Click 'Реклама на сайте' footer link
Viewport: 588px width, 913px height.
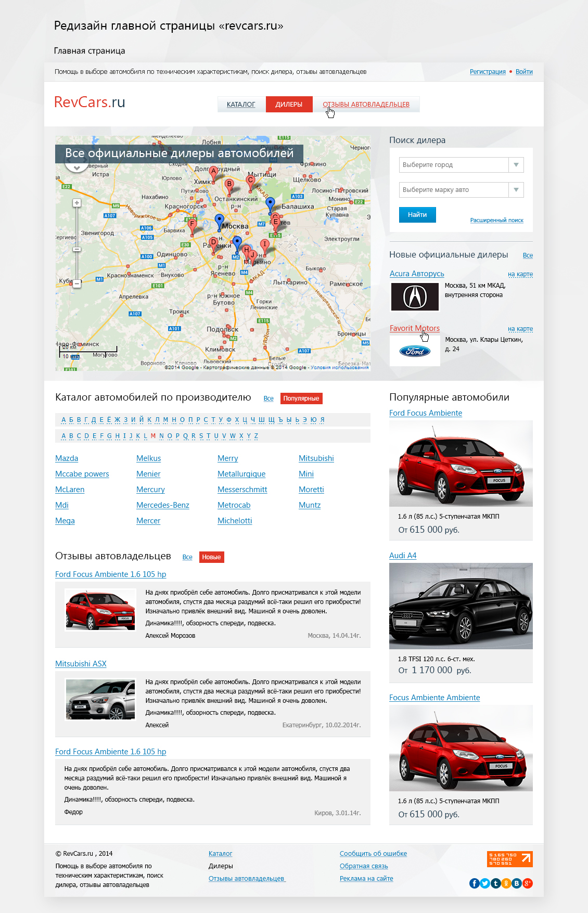[x=366, y=879]
